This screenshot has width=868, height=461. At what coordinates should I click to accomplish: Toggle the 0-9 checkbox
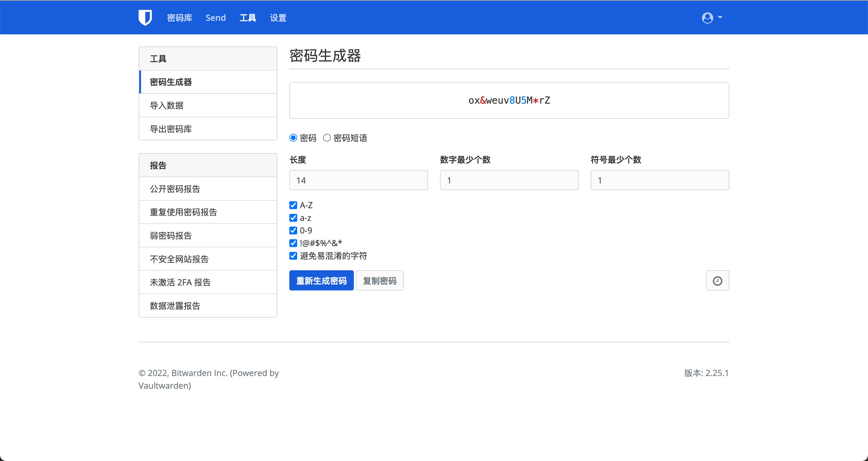click(x=293, y=230)
